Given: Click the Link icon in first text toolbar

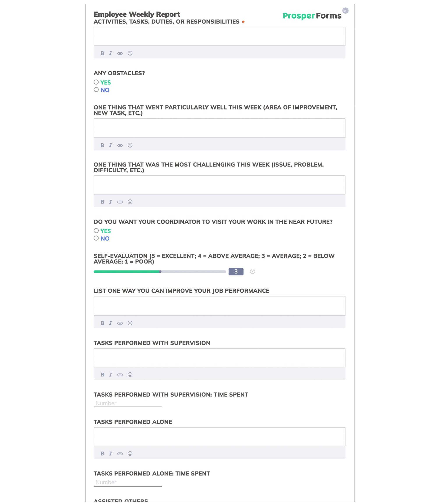Looking at the screenshot, I should pyautogui.click(x=120, y=53).
